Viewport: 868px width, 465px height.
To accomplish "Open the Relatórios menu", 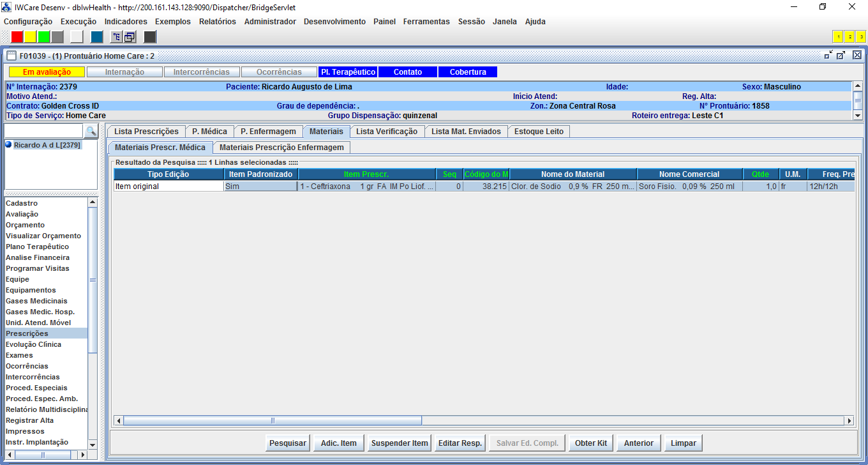I will pyautogui.click(x=217, y=22).
